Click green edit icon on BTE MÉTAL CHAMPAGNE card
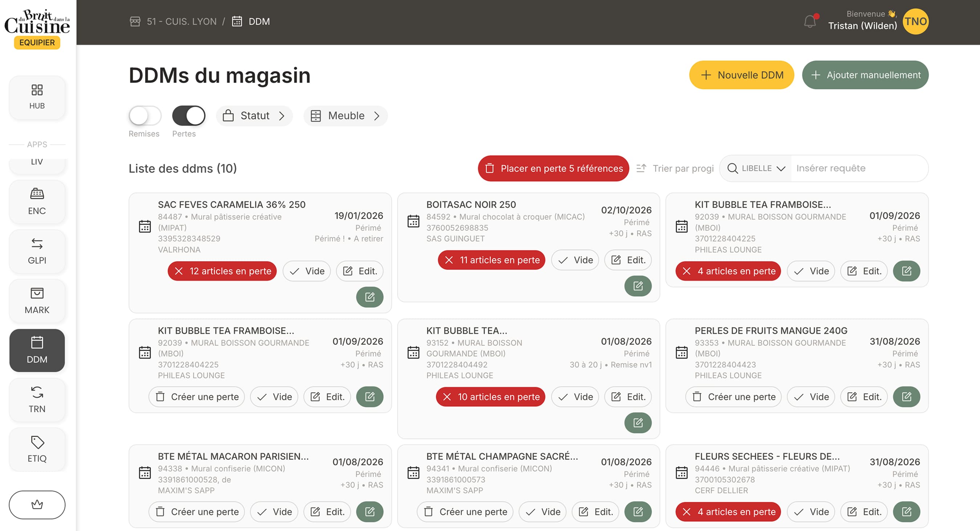Viewport: 980px width, 531px height. coord(638,511)
